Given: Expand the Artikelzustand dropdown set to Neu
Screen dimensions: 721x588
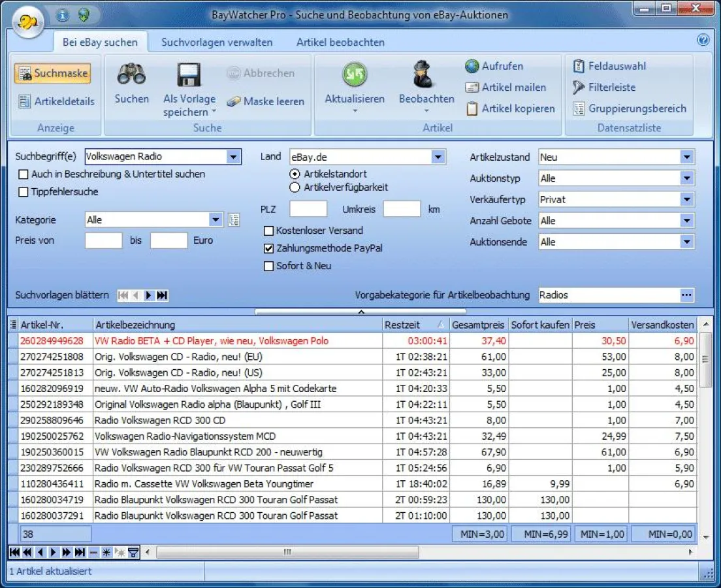Looking at the screenshot, I should [686, 157].
